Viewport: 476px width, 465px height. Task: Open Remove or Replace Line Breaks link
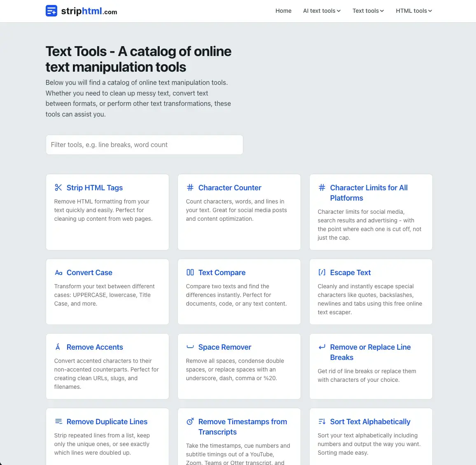[x=370, y=352]
